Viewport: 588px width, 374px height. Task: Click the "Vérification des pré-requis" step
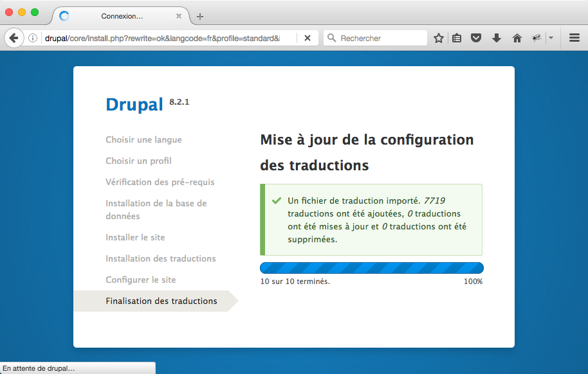(x=160, y=182)
